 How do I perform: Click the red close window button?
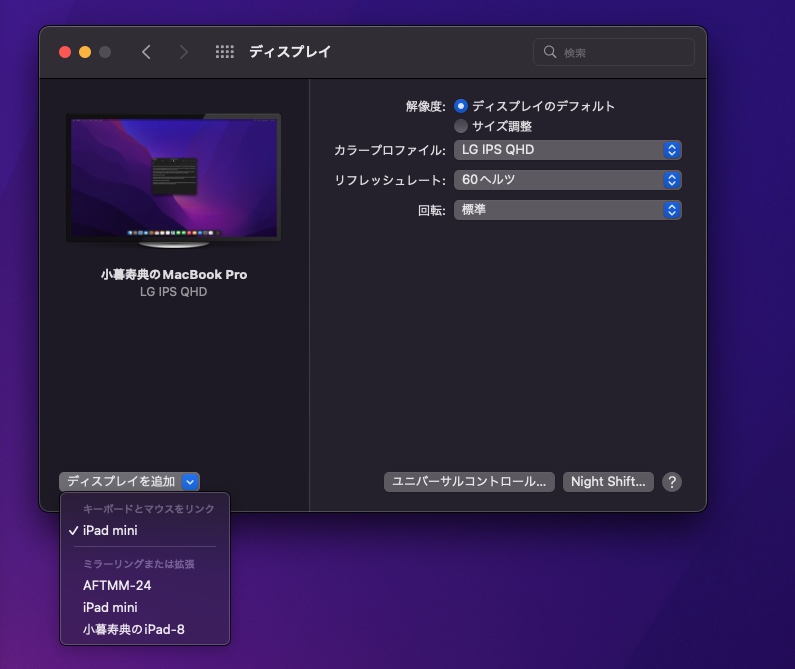pyautogui.click(x=65, y=52)
